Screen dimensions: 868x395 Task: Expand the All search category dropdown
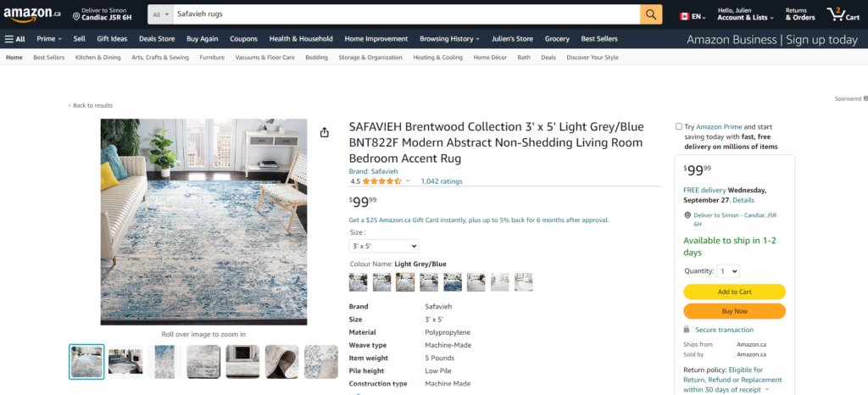pos(160,14)
